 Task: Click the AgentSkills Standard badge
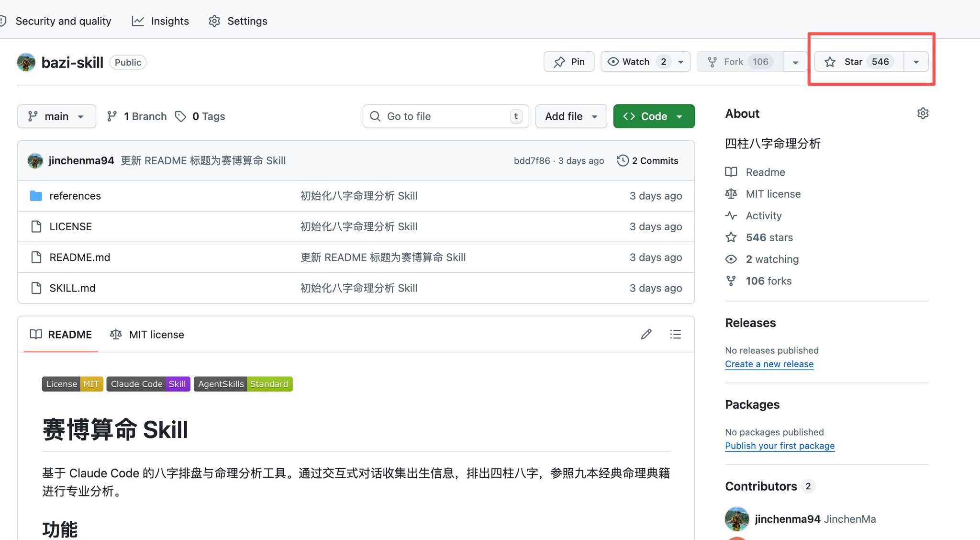click(243, 384)
